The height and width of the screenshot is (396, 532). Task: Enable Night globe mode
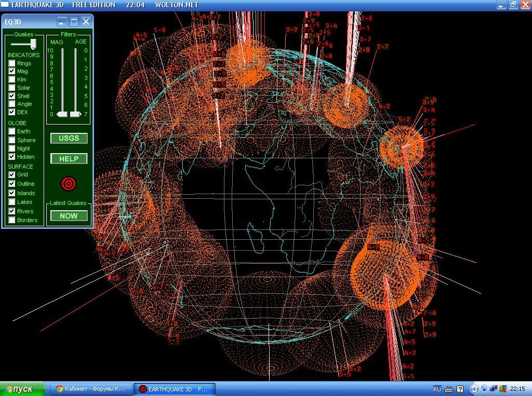point(12,148)
